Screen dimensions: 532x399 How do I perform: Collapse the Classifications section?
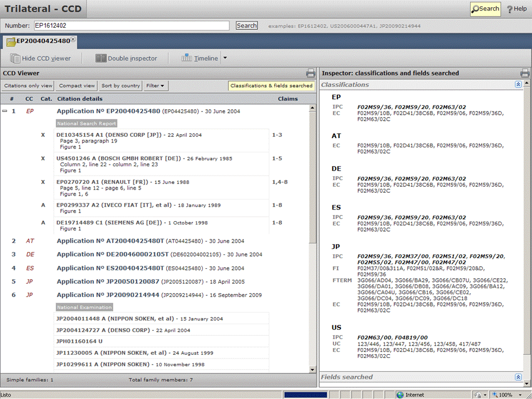click(518, 85)
